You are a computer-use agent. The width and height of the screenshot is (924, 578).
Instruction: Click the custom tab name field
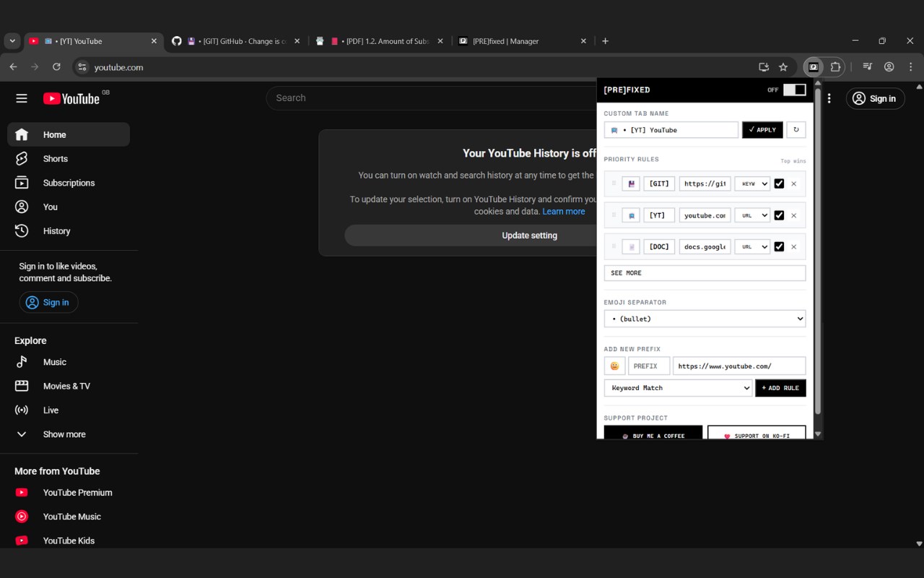(x=671, y=130)
